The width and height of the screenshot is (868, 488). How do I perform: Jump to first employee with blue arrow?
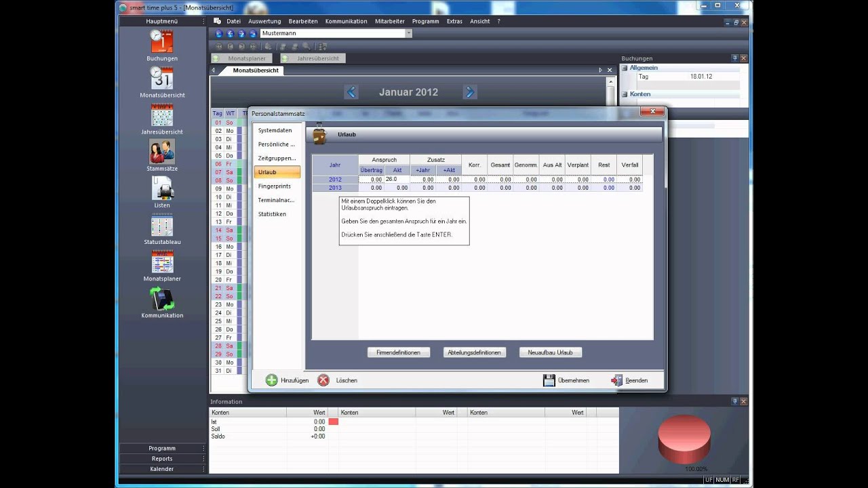click(x=219, y=33)
